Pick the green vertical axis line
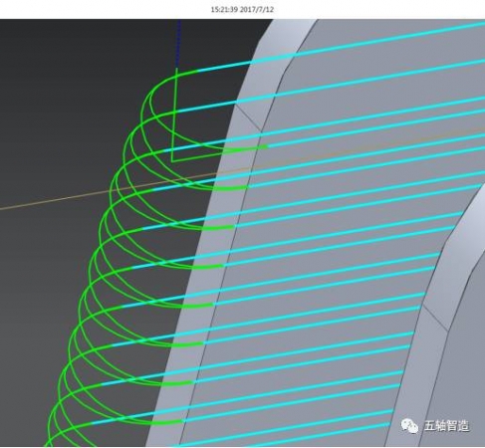The height and width of the screenshot is (448, 485). [174, 114]
